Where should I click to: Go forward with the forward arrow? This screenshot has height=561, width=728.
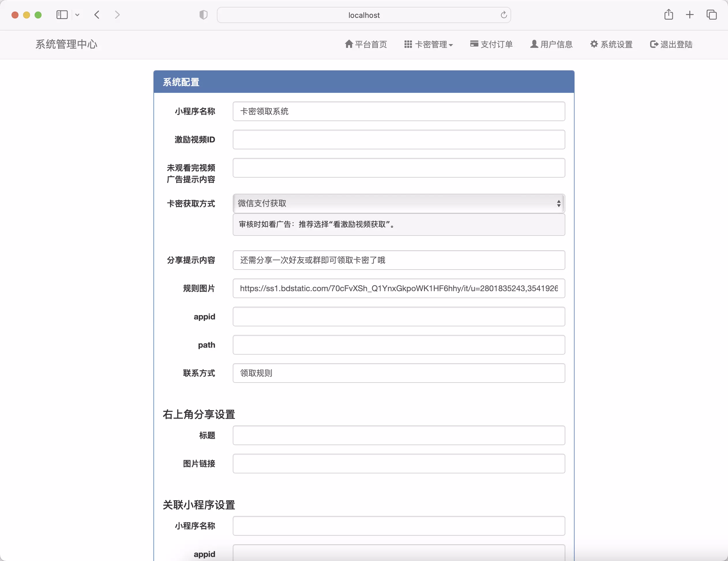click(117, 15)
